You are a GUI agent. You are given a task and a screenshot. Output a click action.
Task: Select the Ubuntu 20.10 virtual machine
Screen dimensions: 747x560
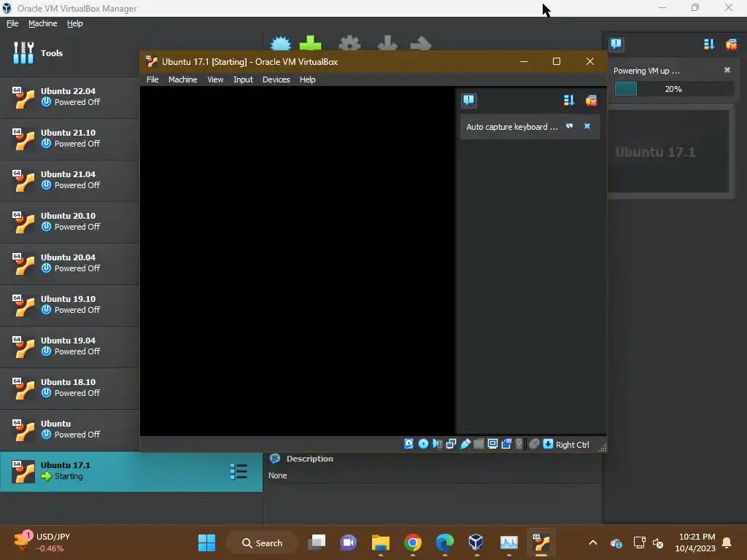[69, 222]
